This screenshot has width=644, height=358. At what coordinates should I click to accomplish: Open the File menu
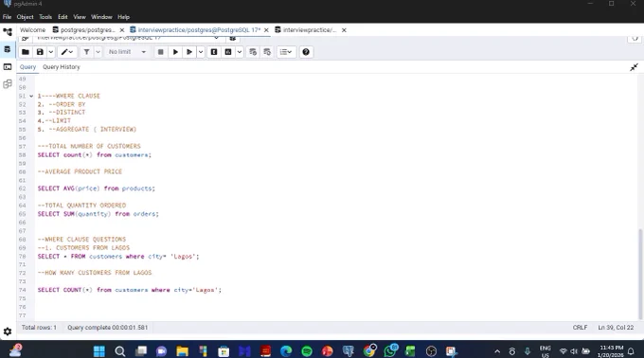pyautogui.click(x=7, y=17)
